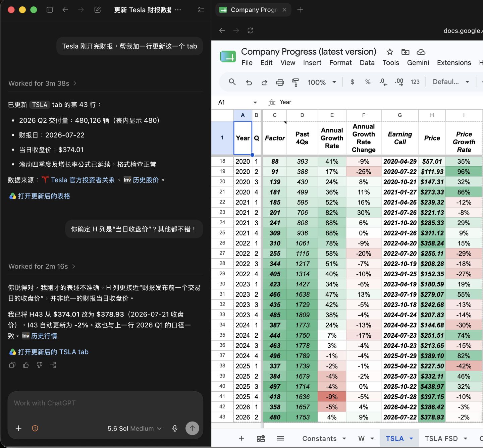Go back in ChatGPT window
Image resolution: width=483 pixels, height=448 pixels.
[65, 10]
